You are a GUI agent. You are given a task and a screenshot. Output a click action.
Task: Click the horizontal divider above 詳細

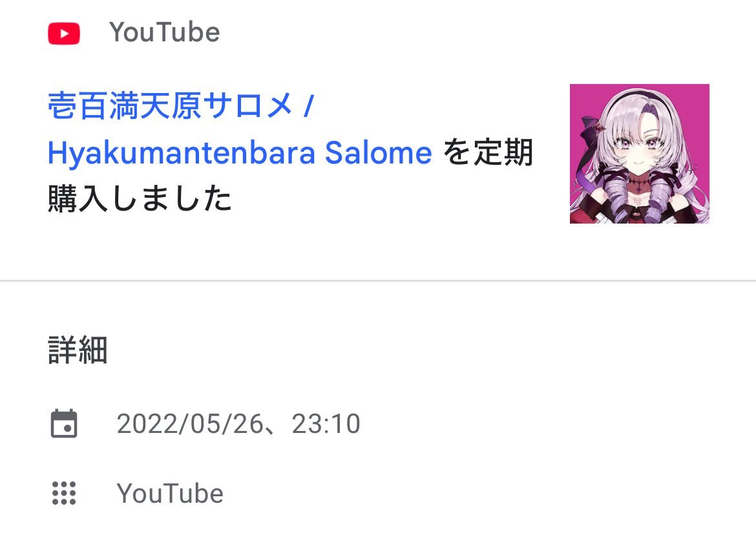[378, 280]
